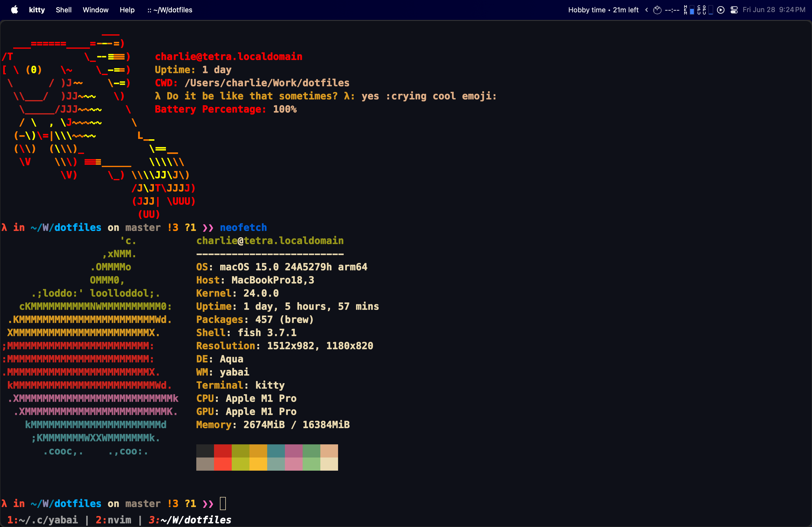Expand hidden menu bar items chevron
Screen dimensions: 812x527
click(646, 10)
